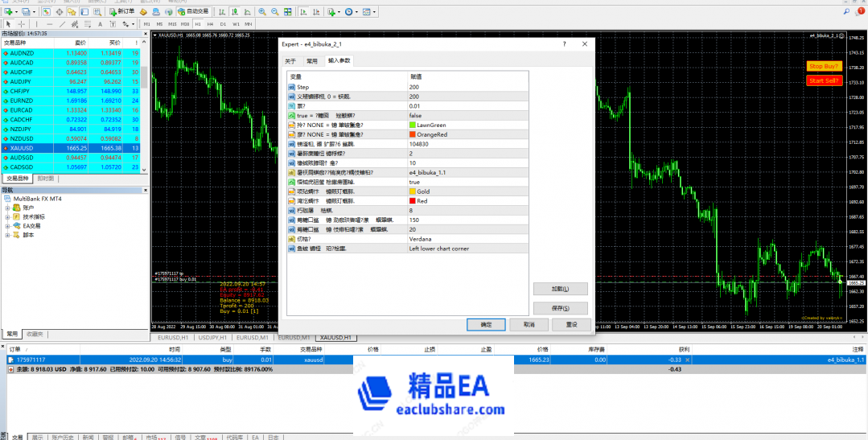Select the H4 timeframe button
Image resolution: width=868 pixels, height=440 pixels.
click(210, 24)
